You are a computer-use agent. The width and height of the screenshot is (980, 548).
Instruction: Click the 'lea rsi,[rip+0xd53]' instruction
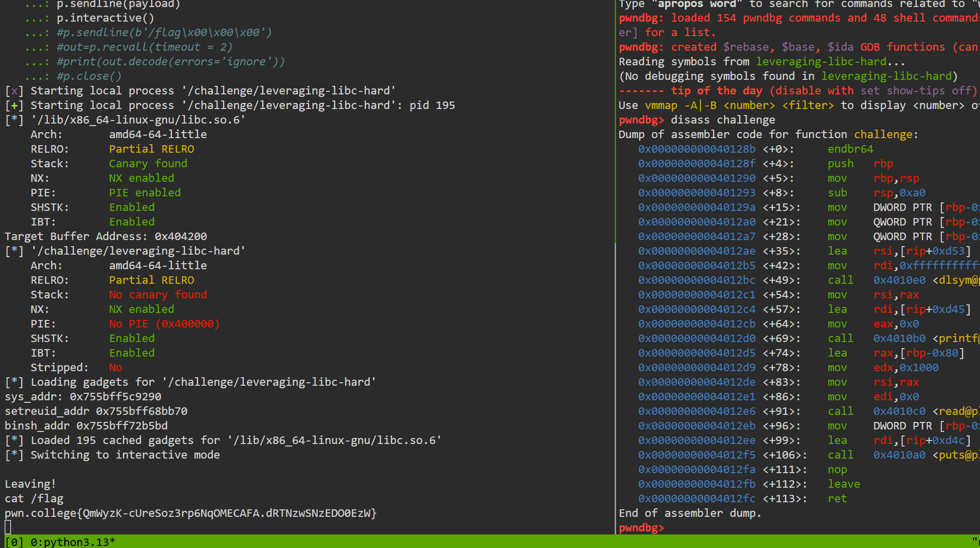900,251
